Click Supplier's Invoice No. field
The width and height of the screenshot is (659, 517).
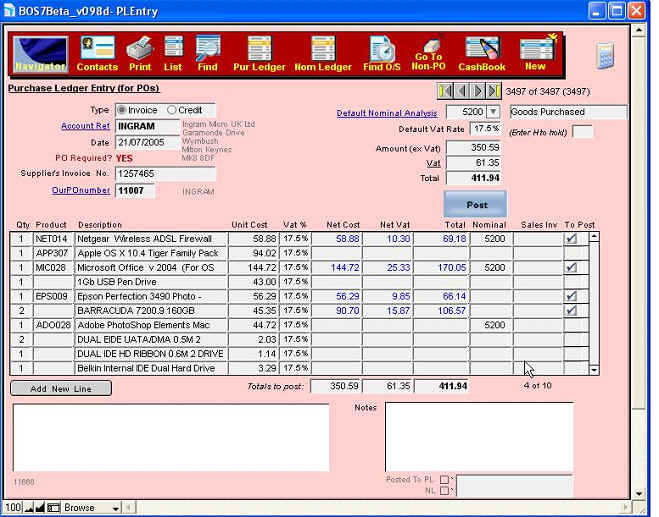[166, 174]
